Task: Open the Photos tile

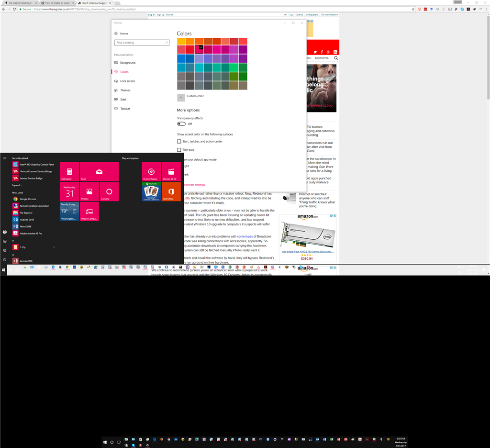Action: 89,191
